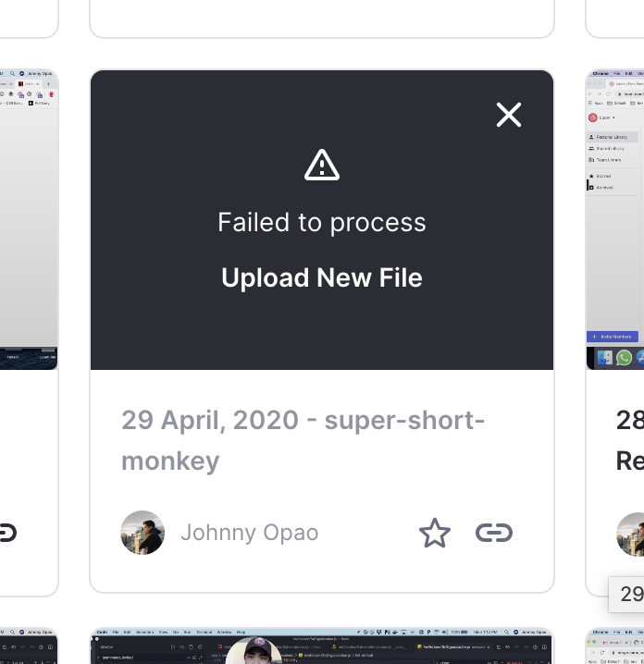
Task: Open the right card thumbnail showing Personal Library
Action: point(614,220)
